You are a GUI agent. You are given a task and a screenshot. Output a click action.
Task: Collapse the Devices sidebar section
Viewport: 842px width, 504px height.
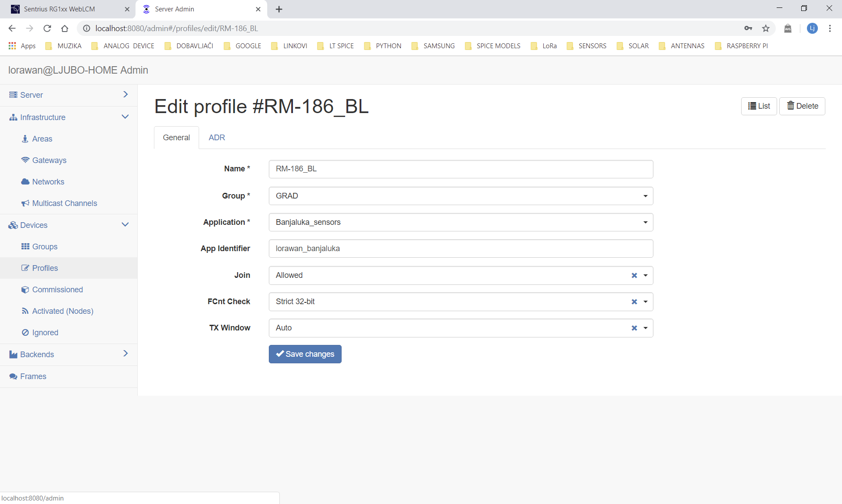69,225
